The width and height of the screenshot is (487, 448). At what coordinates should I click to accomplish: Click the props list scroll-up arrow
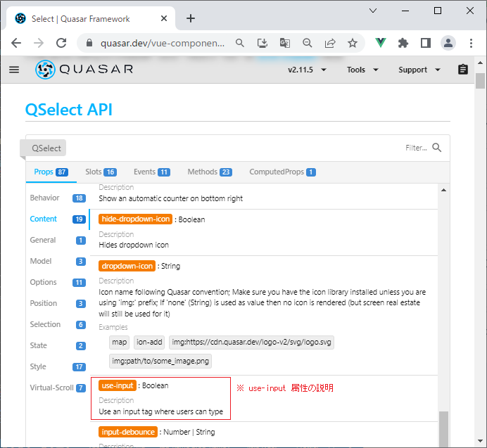444,190
